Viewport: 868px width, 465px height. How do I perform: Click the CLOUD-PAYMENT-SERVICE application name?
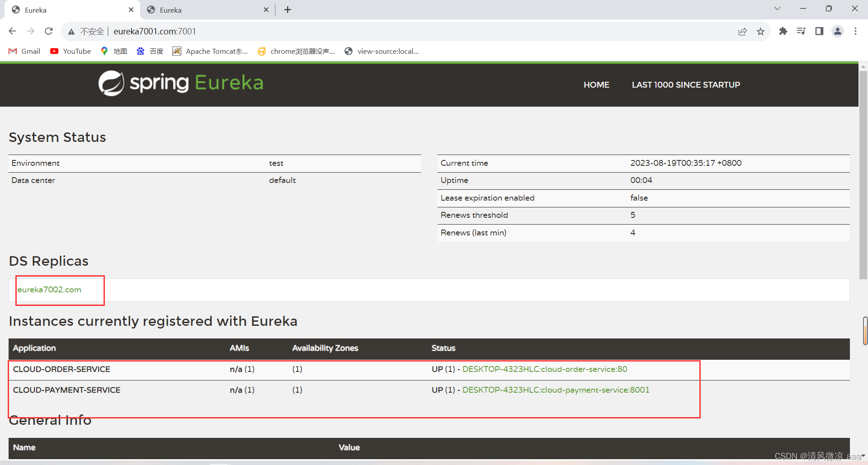(x=66, y=390)
